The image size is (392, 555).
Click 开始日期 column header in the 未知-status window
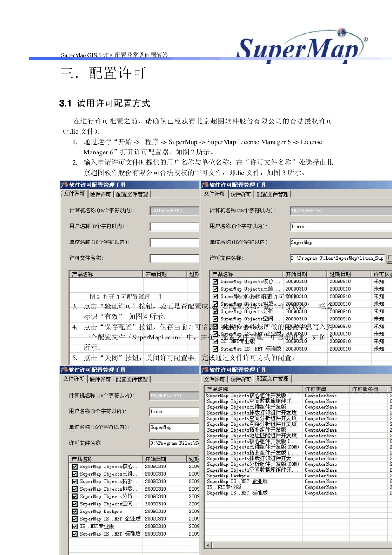(x=305, y=274)
